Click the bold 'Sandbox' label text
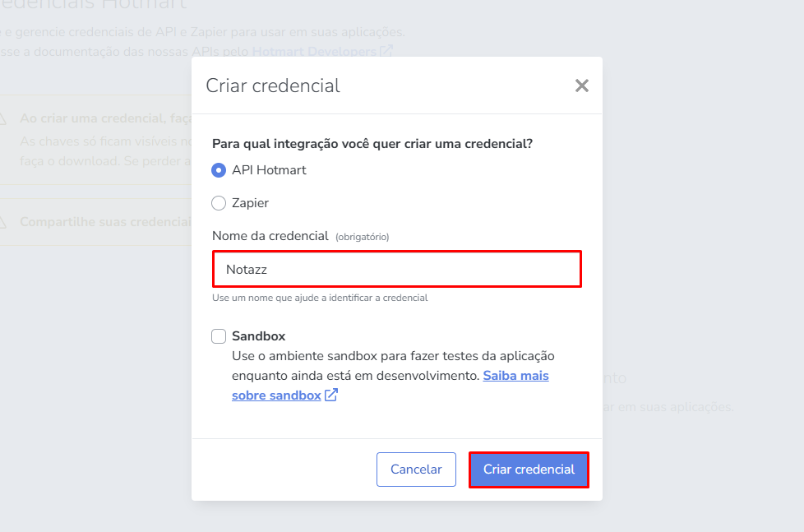This screenshot has width=804, height=532. [259, 336]
